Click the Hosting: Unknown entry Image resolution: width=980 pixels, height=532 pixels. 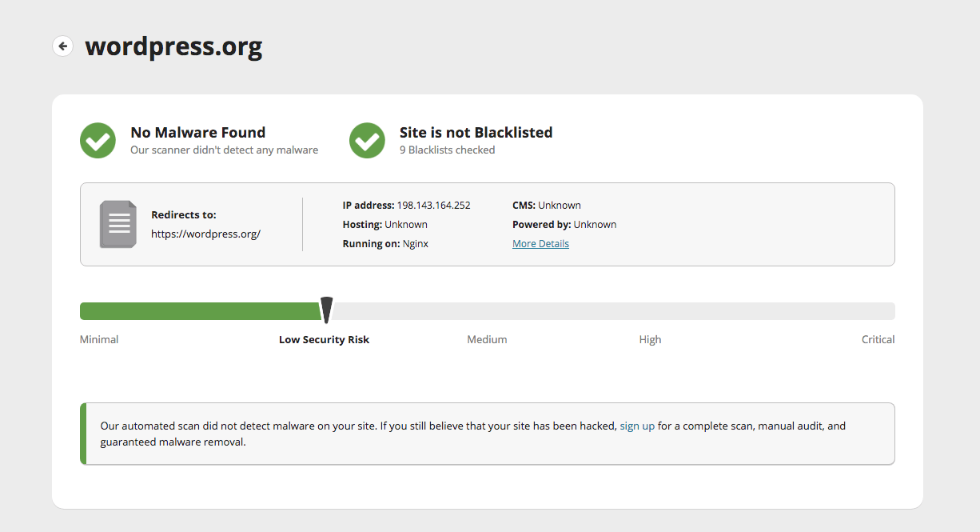click(384, 225)
